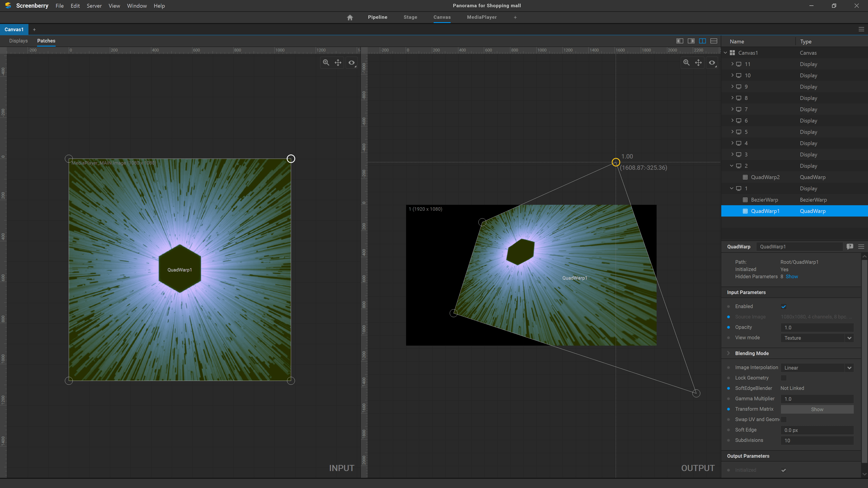Switch to horizontal stacked view layout
The width and height of the screenshot is (868, 488).
click(x=714, y=41)
